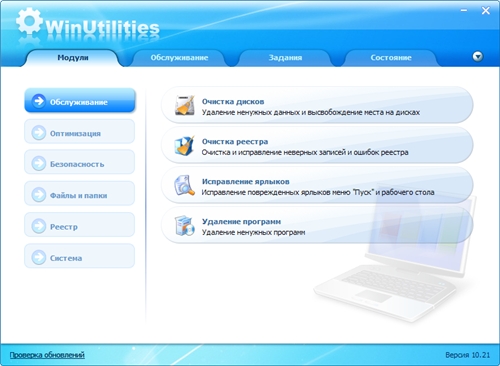Open the Состояние tab
Image resolution: width=500 pixels, height=366 pixels.
391,58
